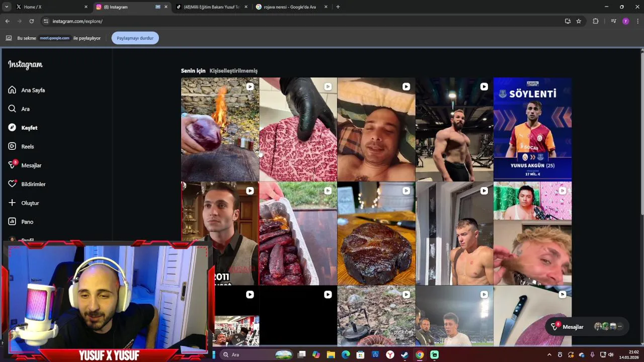Viewport: 644px width, 362px height.
Task: Open the marbled wagyu beef reel
Action: [x=298, y=129]
